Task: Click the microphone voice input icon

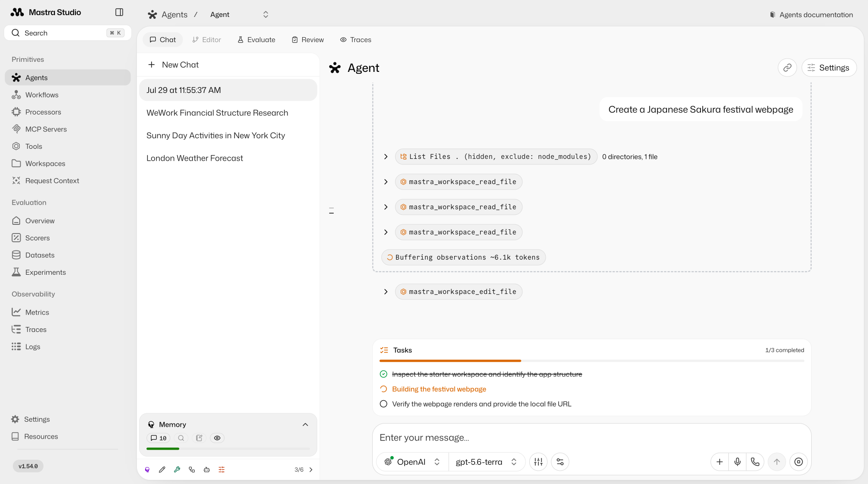Action: 737,462
